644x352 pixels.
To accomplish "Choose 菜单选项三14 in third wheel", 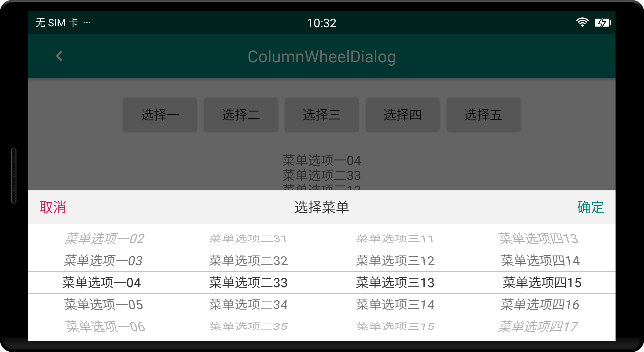I will pos(395,305).
